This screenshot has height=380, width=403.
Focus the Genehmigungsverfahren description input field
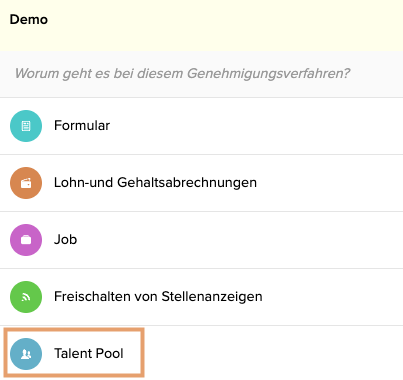coord(201,74)
